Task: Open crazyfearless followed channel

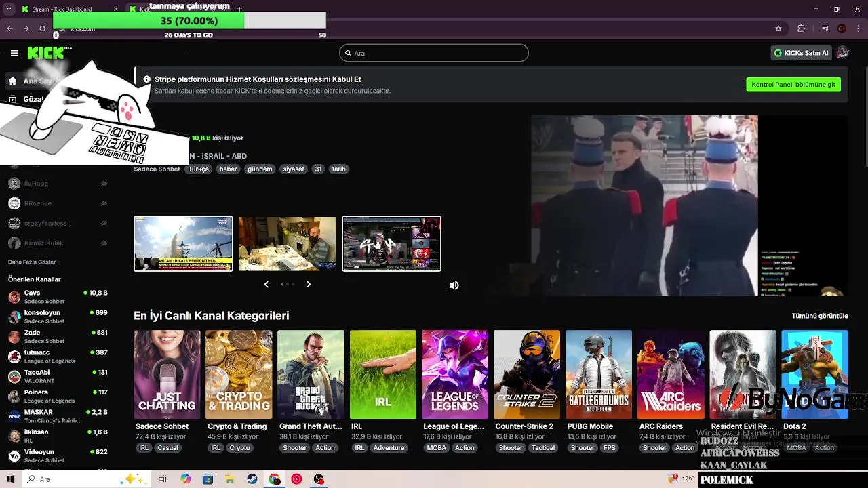Action: (58, 223)
